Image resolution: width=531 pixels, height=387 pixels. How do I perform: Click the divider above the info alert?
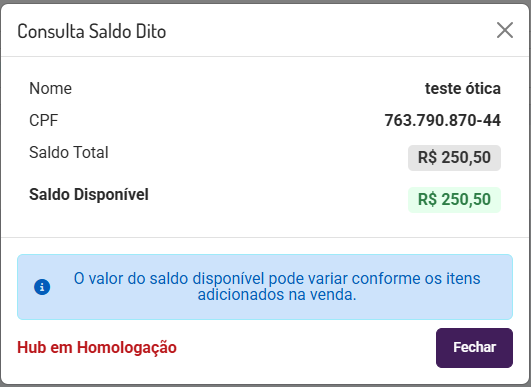tap(265, 237)
